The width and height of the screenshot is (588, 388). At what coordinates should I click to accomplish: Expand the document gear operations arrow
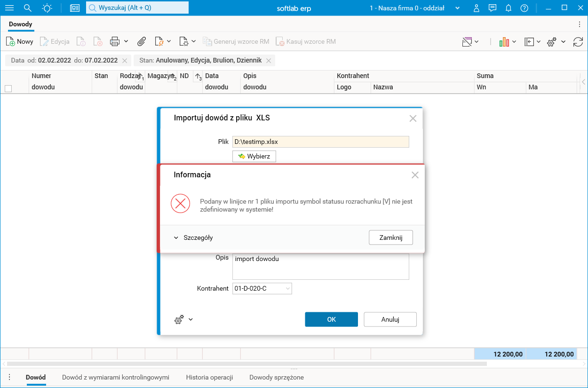point(193,41)
